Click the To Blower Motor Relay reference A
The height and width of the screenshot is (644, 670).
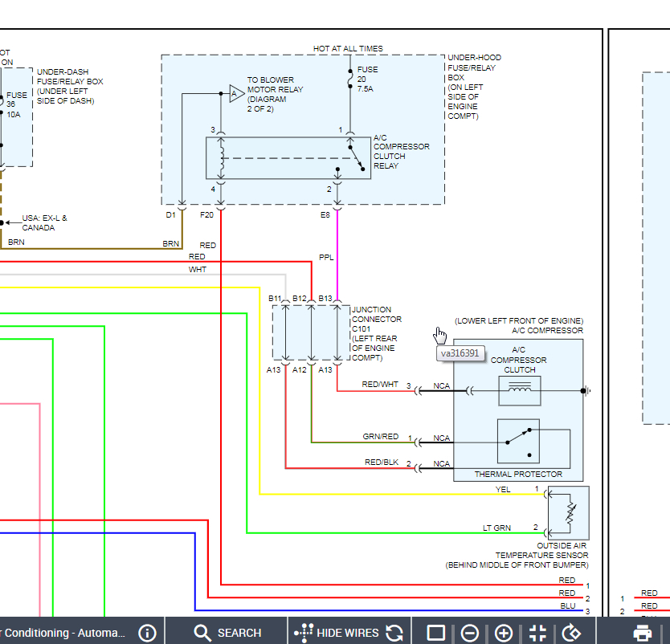[x=235, y=94]
